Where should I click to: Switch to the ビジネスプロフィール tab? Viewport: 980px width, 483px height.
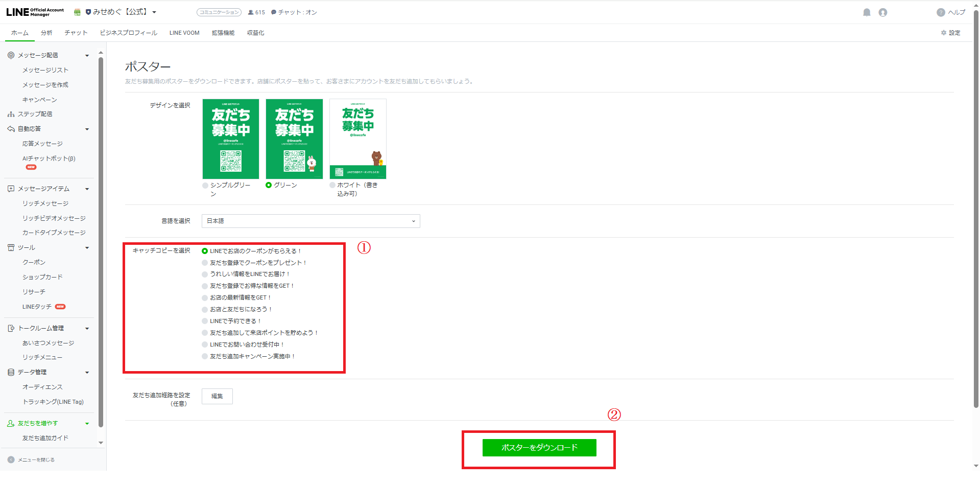click(129, 33)
